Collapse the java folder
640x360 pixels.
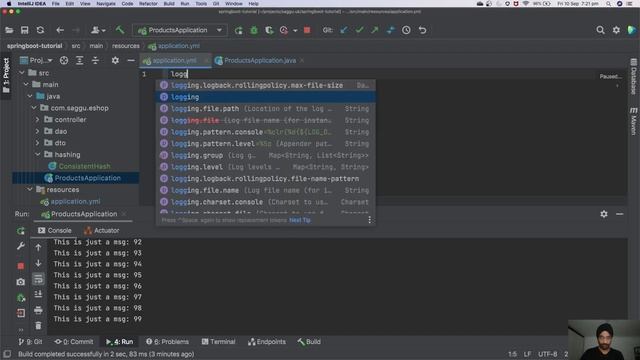pyautogui.click(x=30, y=96)
